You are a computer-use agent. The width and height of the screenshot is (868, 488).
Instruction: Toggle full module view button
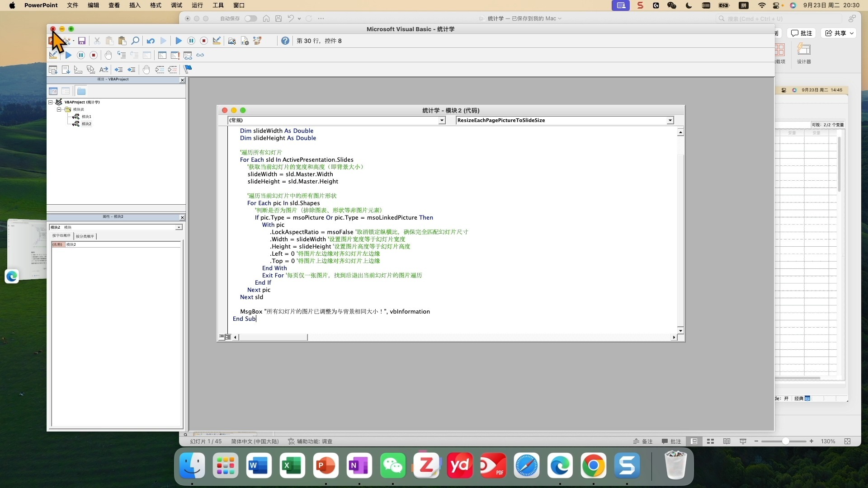coord(228,337)
